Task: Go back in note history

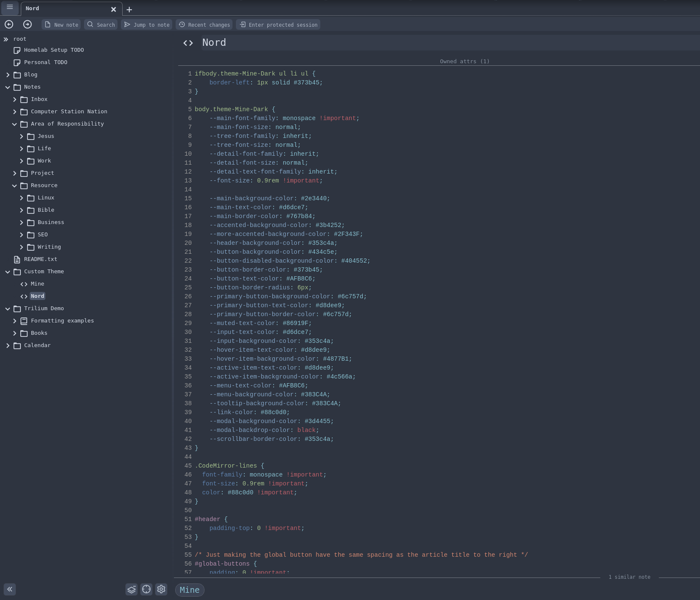Action: pos(9,25)
